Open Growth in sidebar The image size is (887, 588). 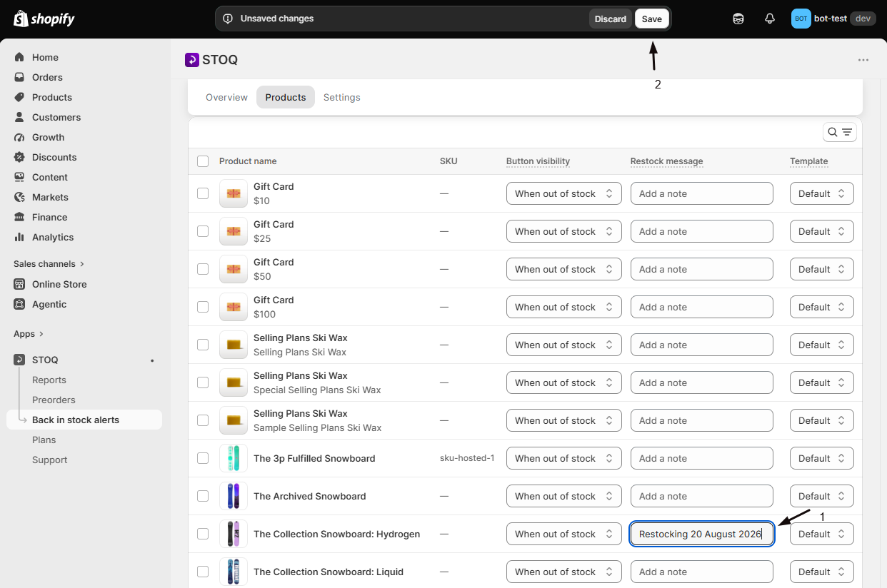tap(48, 137)
